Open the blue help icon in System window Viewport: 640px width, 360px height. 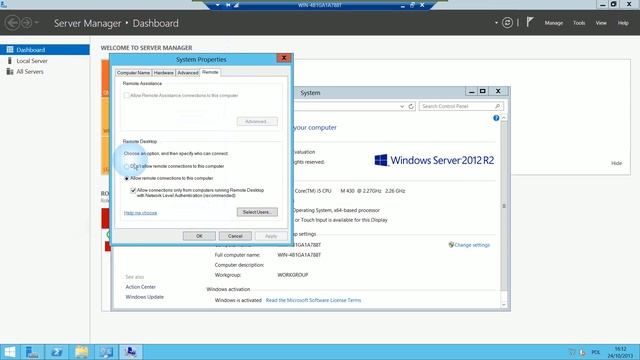pyautogui.click(x=496, y=118)
